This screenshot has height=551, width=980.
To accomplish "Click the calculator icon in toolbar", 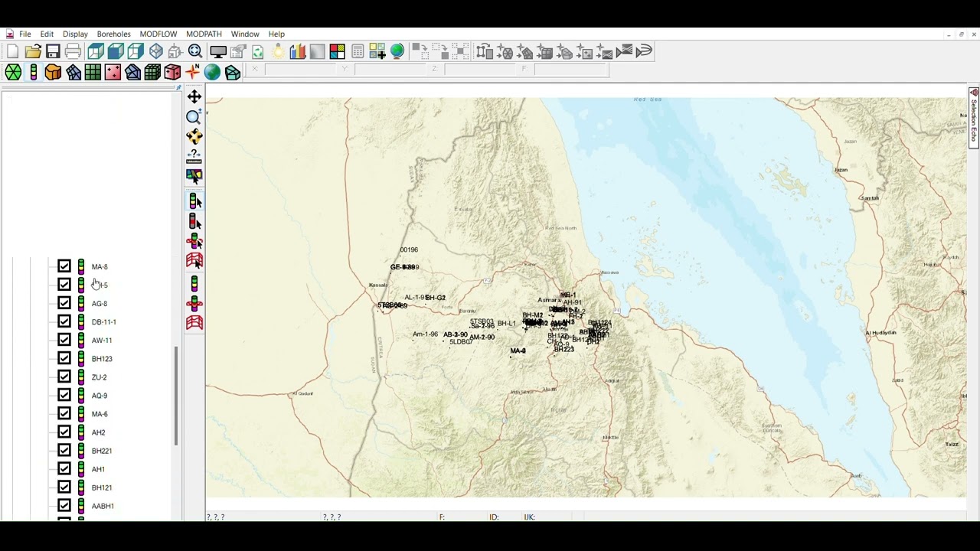I will 358,52.
